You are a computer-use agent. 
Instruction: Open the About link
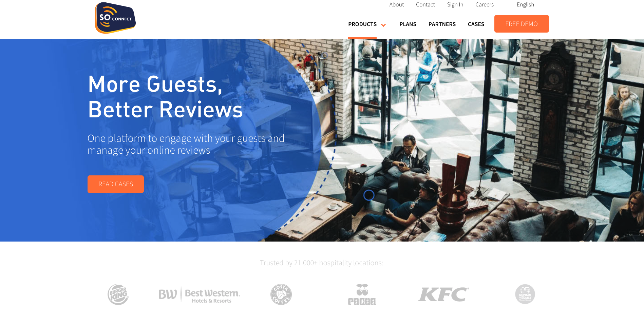point(397,4)
